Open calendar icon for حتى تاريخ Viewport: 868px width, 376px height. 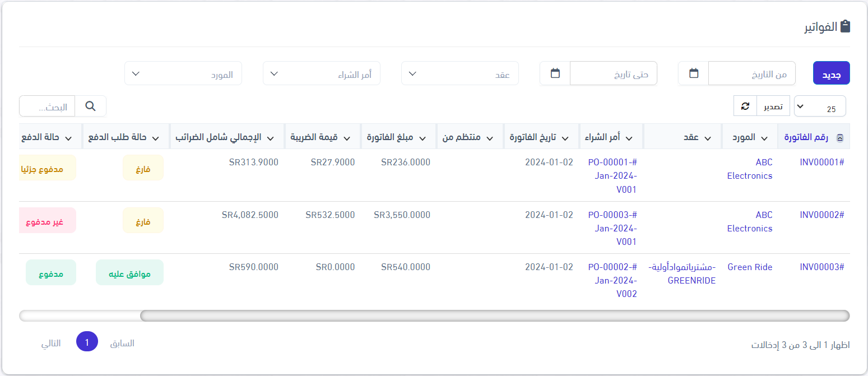point(555,73)
